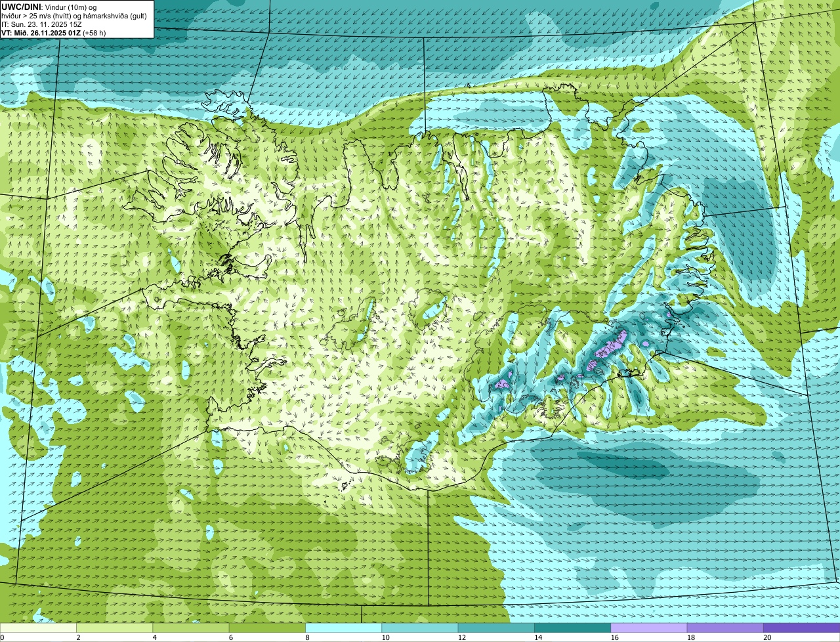Click the '0' label on the color scale
Image resolution: width=840 pixels, height=642 pixels.
point(2,637)
